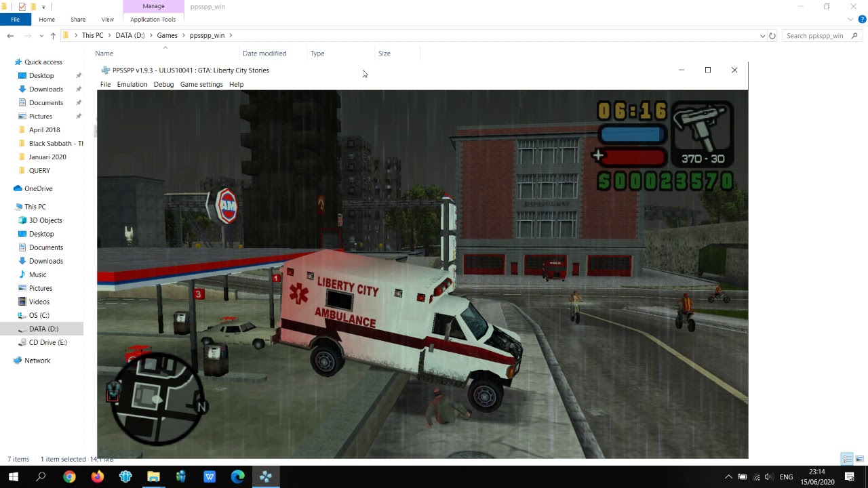Select OS (C:) drive in sidebar

point(39,315)
